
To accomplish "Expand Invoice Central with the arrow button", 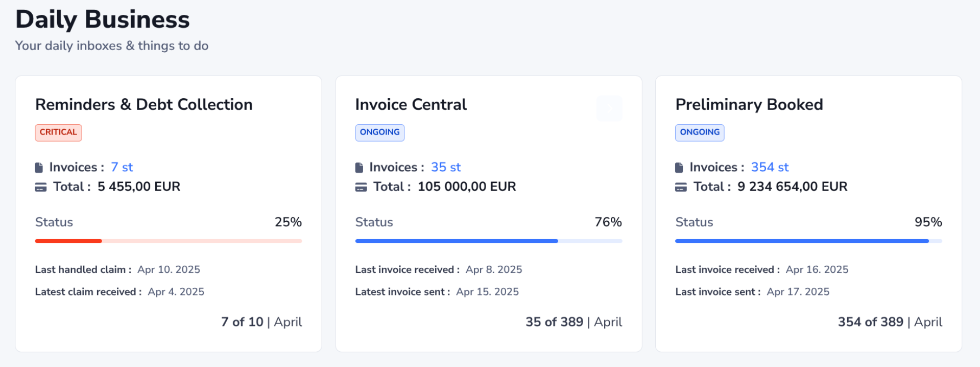I will click(609, 108).
